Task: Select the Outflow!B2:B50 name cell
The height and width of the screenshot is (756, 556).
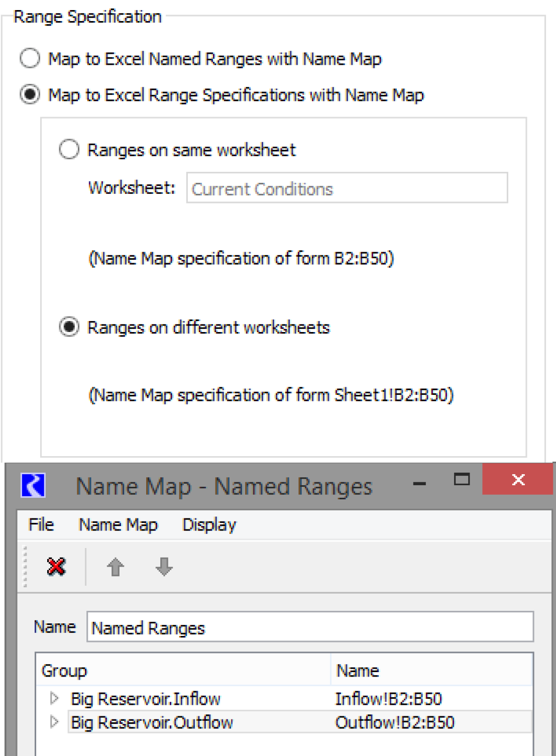Action: [395, 722]
